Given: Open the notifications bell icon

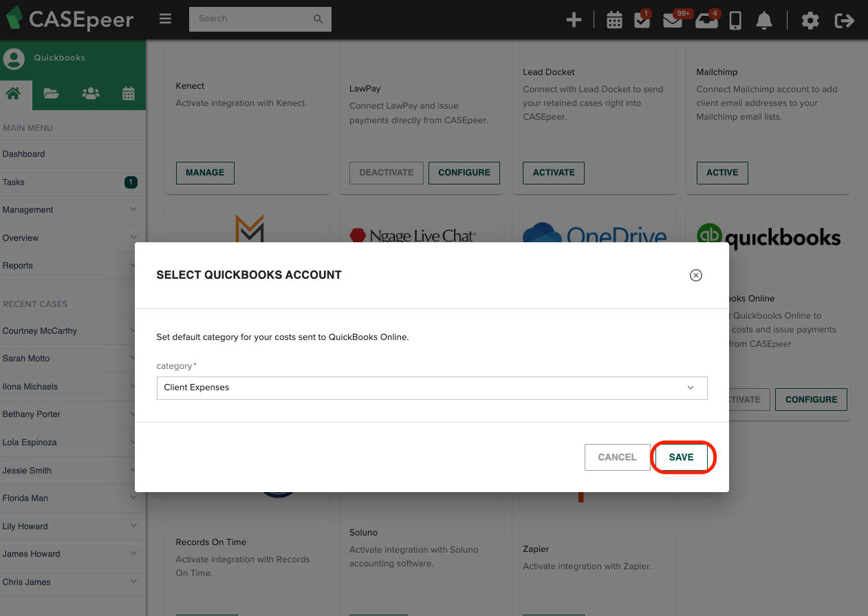Looking at the screenshot, I should pos(763,21).
